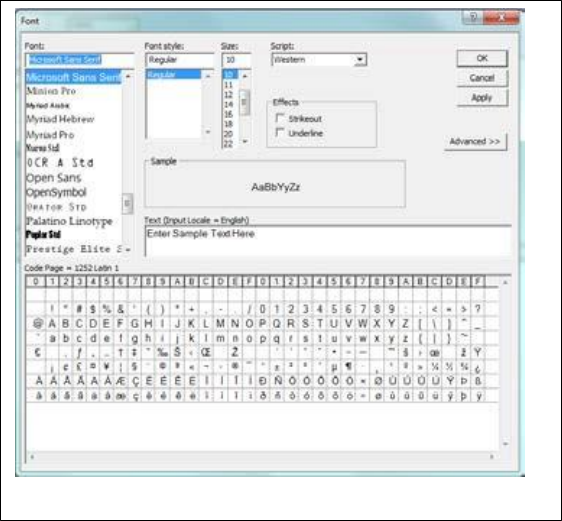Click the OK button
This screenshot has width=562, height=521.
click(x=482, y=58)
